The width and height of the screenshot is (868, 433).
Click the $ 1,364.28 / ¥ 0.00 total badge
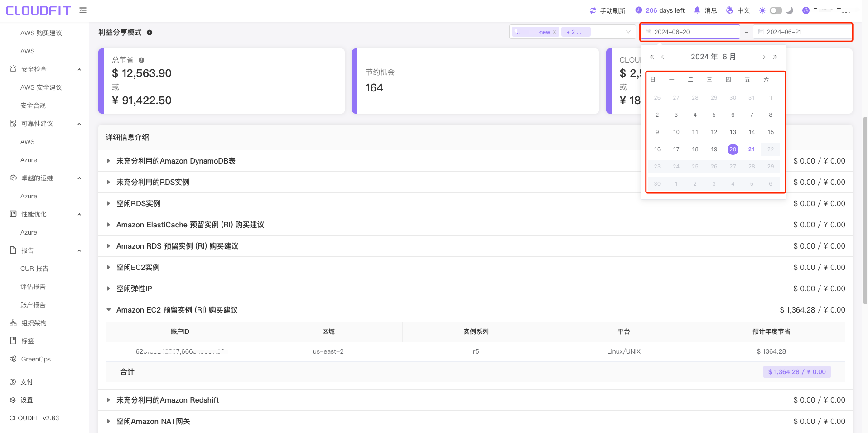coord(797,372)
